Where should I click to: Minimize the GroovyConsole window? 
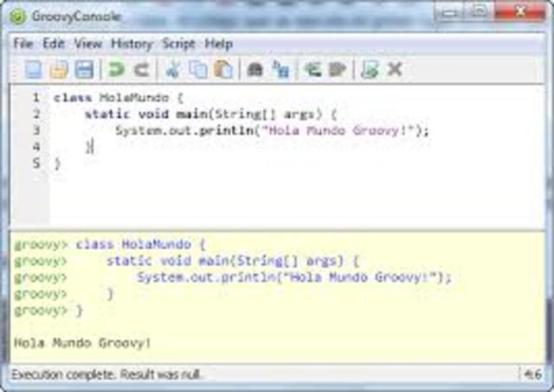click(449, 13)
